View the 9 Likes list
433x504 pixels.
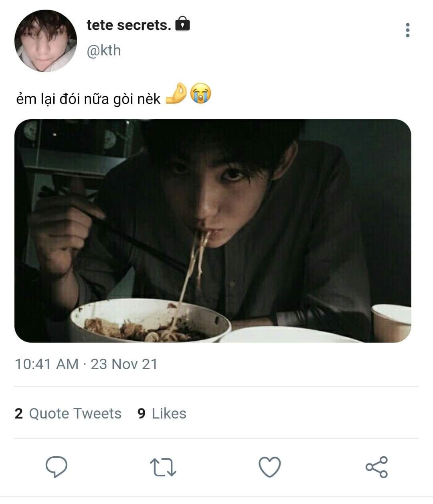click(162, 413)
